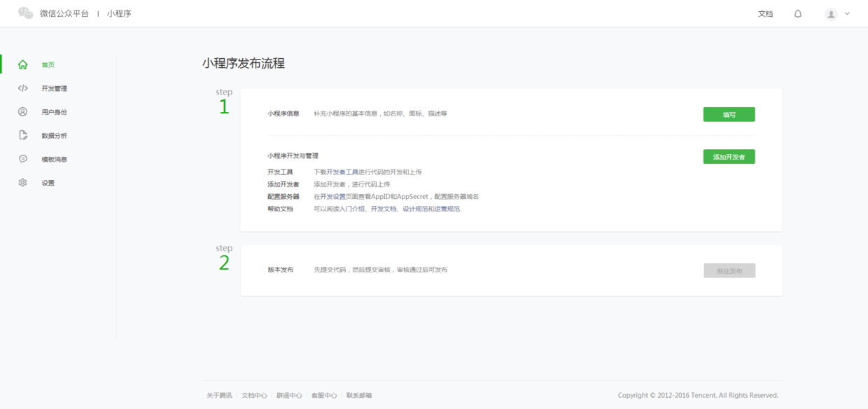
Task: Select the user identity person icon
Action: (23, 112)
